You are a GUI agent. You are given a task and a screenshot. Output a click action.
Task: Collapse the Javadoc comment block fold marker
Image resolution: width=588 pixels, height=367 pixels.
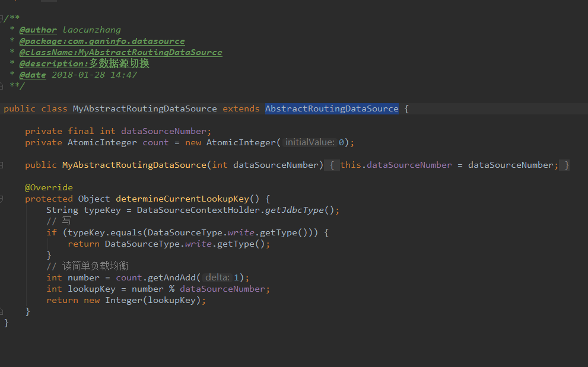[2, 18]
